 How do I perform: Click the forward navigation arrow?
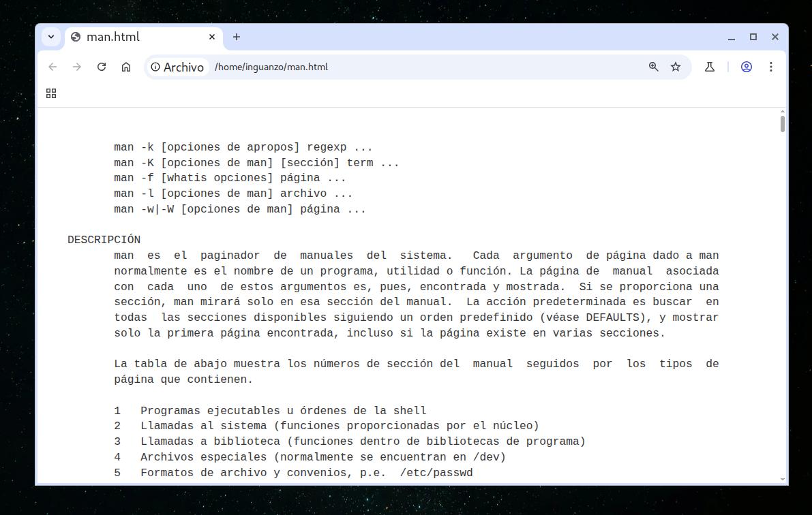click(x=77, y=67)
